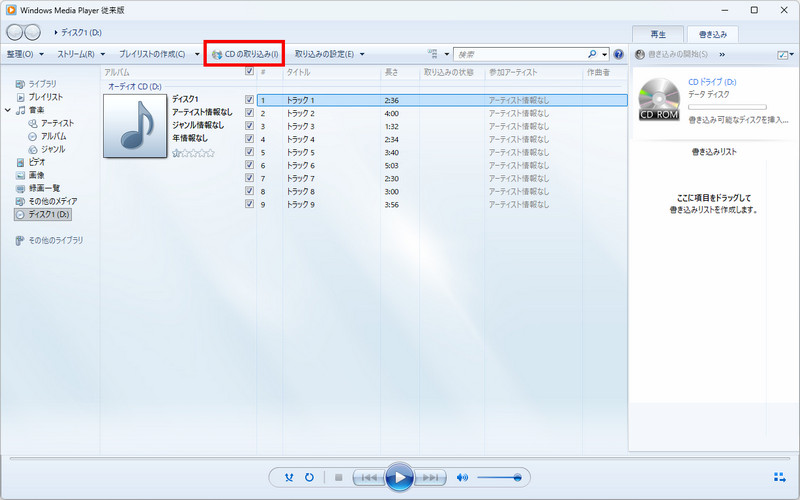Click in the search input field
Screen dimensions: 800x500
coord(519,54)
